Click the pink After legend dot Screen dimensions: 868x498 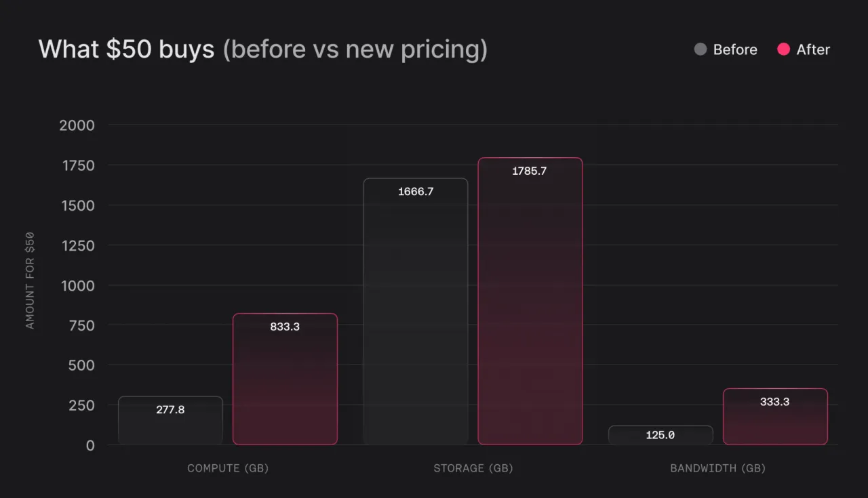coord(783,49)
